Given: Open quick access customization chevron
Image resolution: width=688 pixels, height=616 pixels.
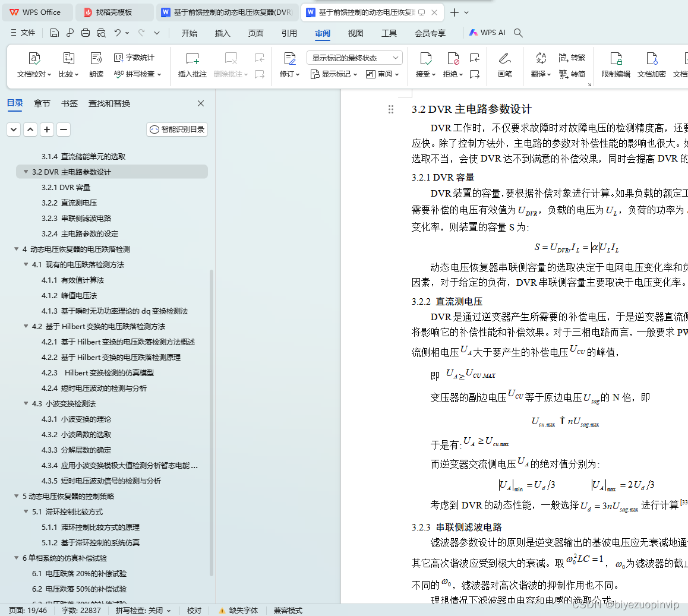Looking at the screenshot, I should (x=157, y=33).
